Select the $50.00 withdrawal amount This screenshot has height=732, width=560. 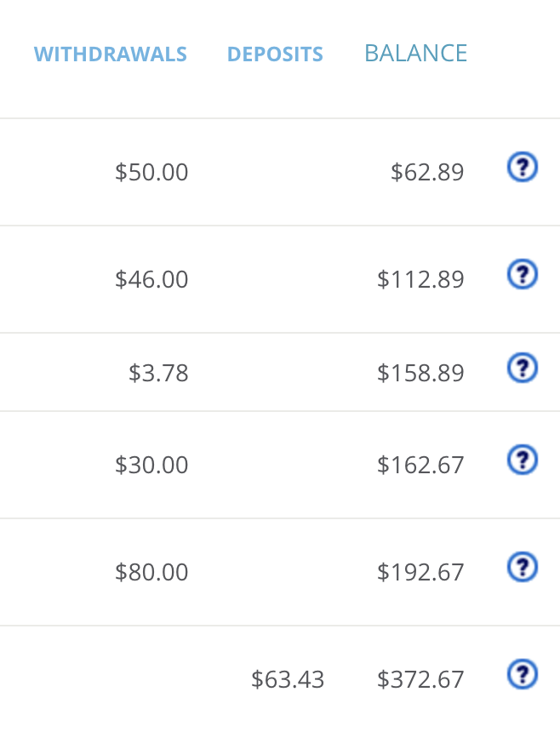tap(151, 173)
